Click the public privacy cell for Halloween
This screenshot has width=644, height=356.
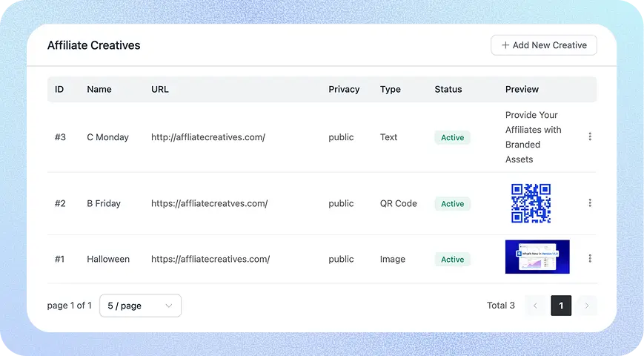coord(341,259)
